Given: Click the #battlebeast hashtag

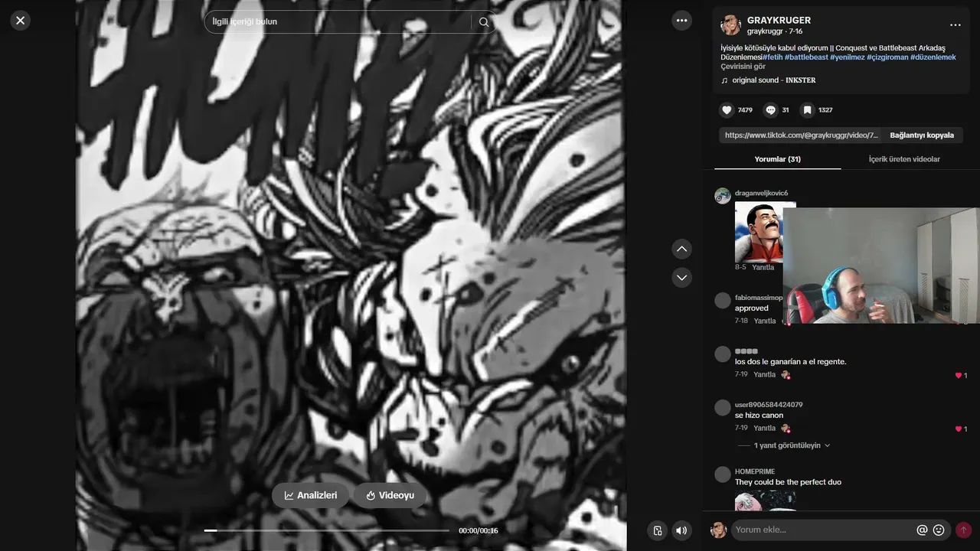Looking at the screenshot, I should 806,57.
